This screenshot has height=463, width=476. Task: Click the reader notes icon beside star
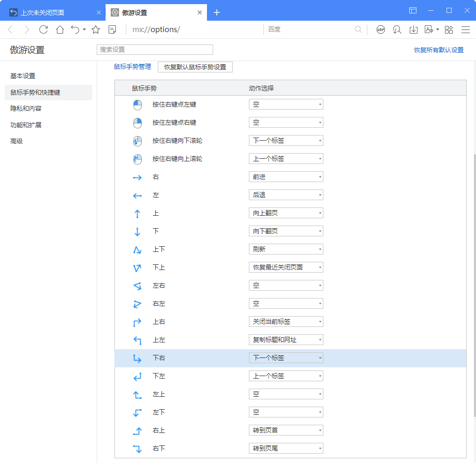coord(112,29)
